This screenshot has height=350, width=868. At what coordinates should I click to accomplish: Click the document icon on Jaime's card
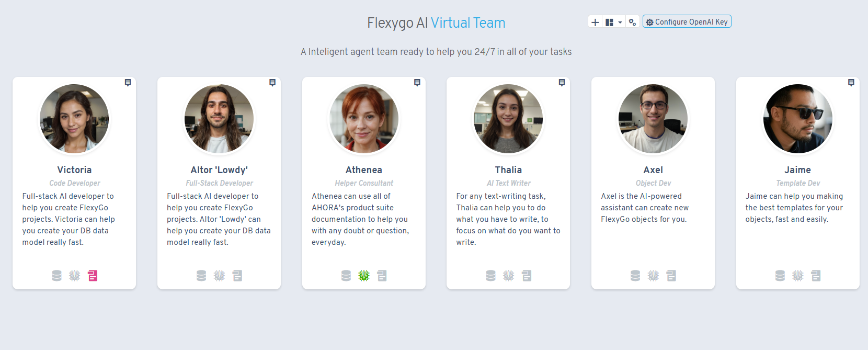pos(816,276)
